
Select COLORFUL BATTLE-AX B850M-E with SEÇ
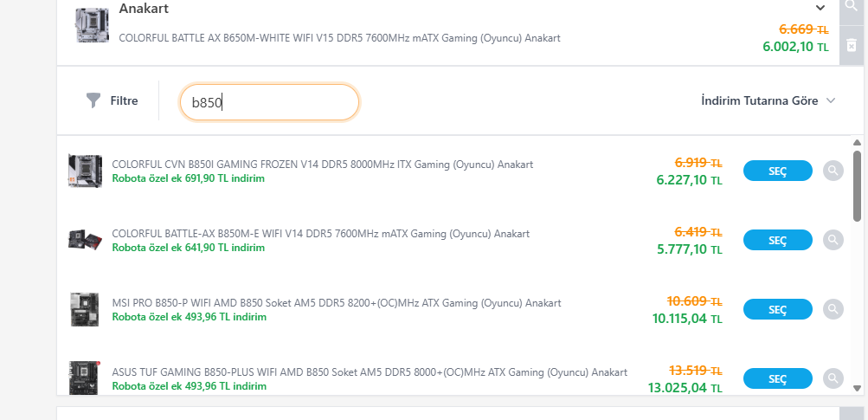[778, 240]
